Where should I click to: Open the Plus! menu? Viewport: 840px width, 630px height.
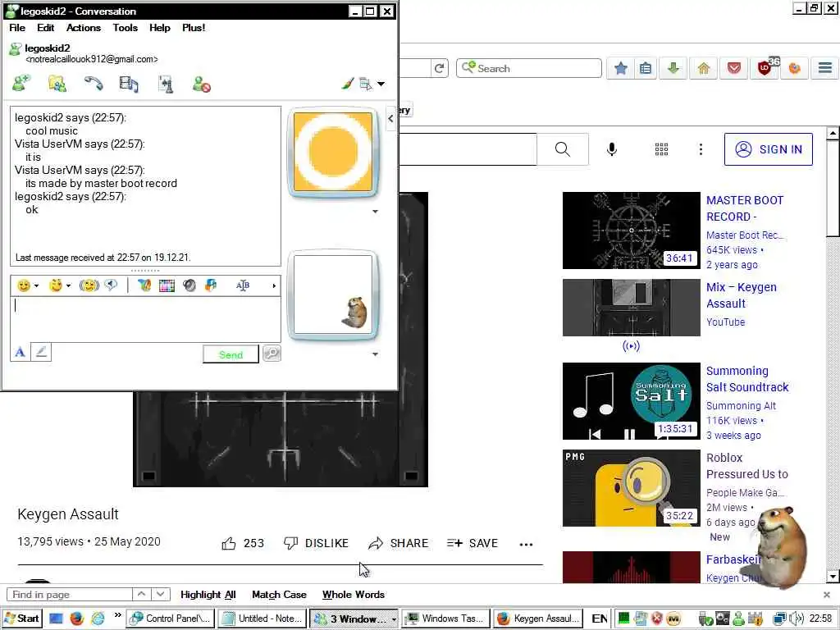coord(194,28)
